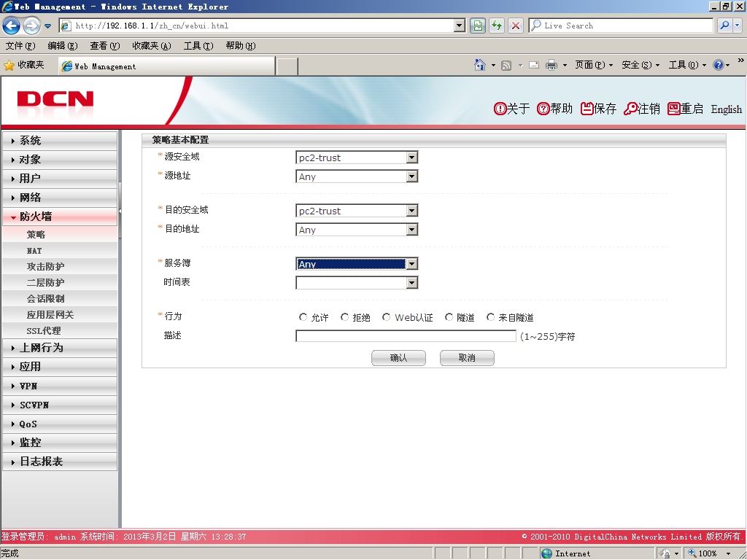
Task: Open the 服务簿 dropdown
Action: point(357,264)
